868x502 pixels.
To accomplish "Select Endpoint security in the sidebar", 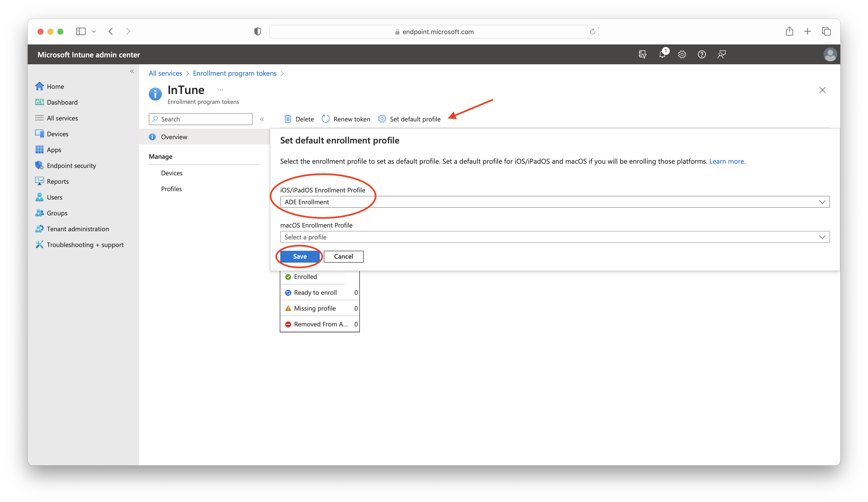I will pos(71,165).
